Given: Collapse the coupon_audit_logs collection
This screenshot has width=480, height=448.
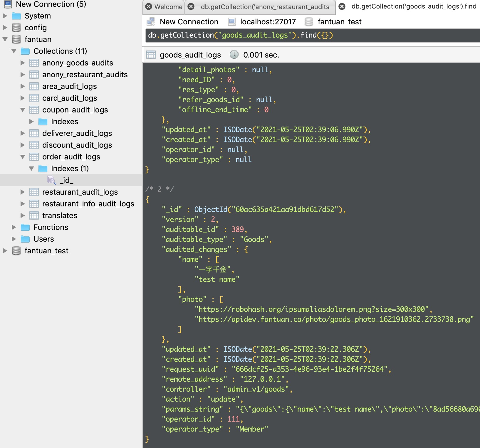Looking at the screenshot, I should (x=22, y=110).
